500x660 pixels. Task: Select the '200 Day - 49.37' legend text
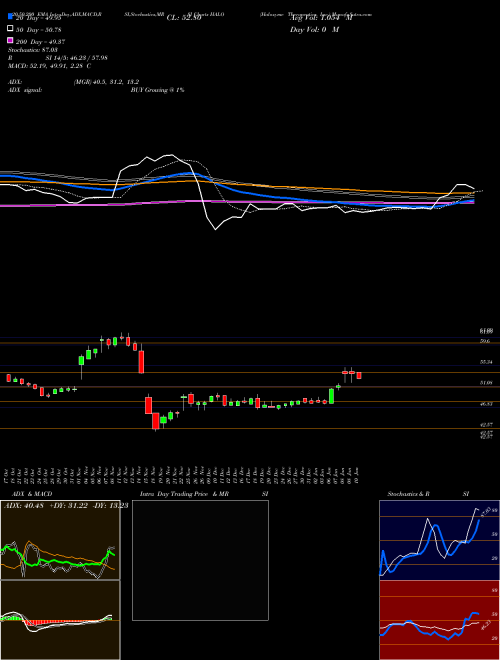coord(40,42)
